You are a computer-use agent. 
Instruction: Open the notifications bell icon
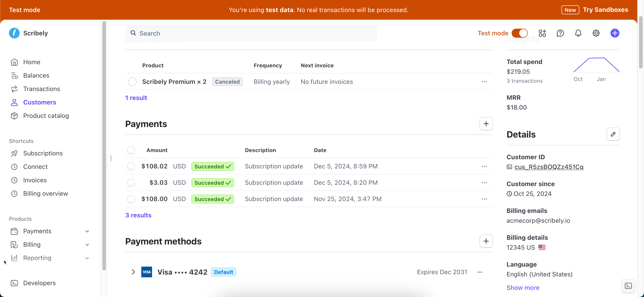[x=578, y=33]
